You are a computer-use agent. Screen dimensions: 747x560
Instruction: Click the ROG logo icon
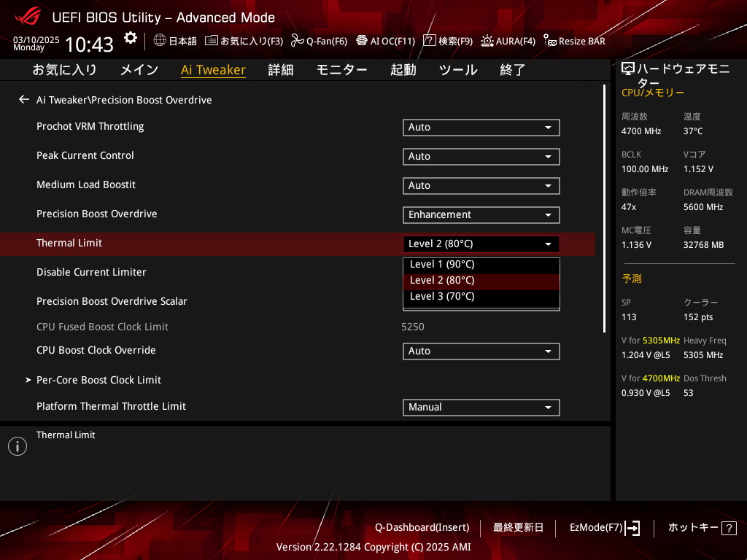(28, 16)
